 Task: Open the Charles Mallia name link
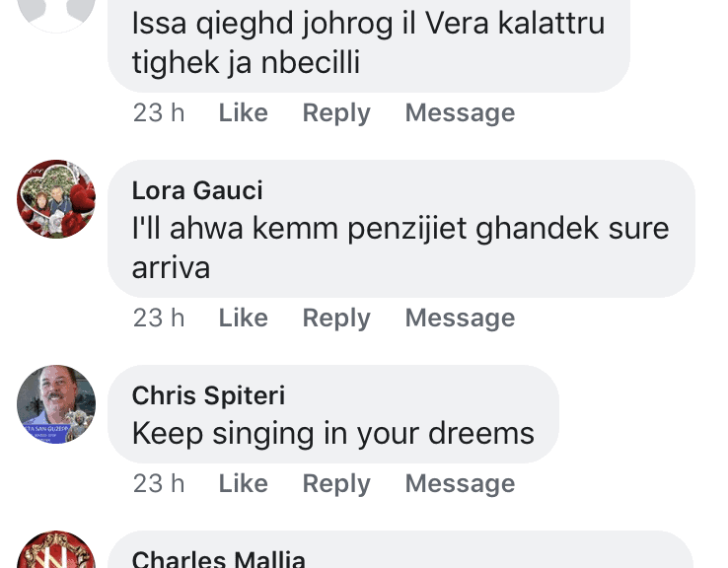tap(218, 559)
